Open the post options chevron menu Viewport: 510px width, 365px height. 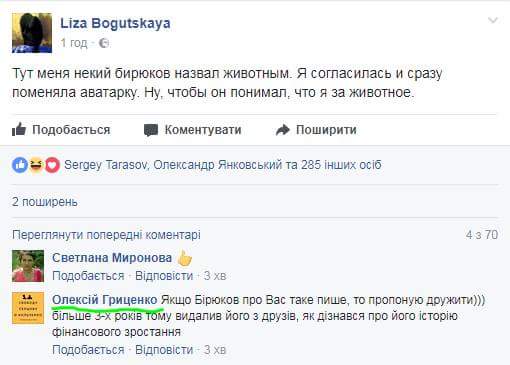[x=493, y=21]
